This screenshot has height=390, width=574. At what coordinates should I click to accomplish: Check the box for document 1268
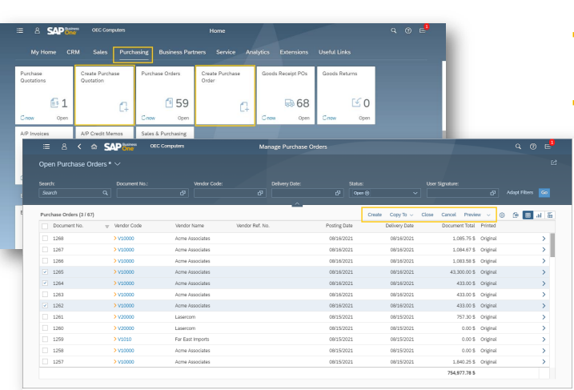pos(45,238)
